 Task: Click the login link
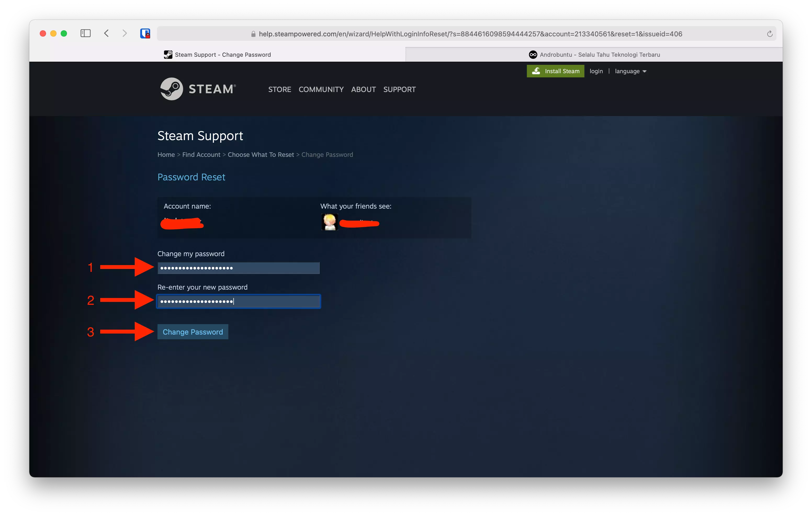pos(596,71)
